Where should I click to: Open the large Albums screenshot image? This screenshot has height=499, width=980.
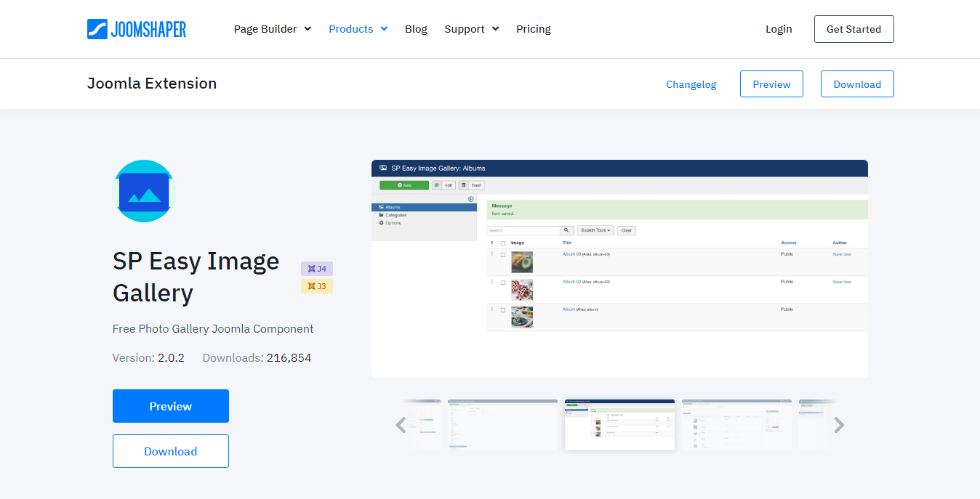pos(619,269)
